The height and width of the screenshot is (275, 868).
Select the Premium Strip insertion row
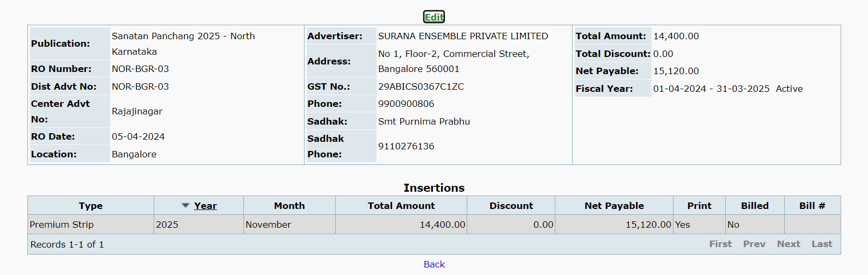coord(62,225)
